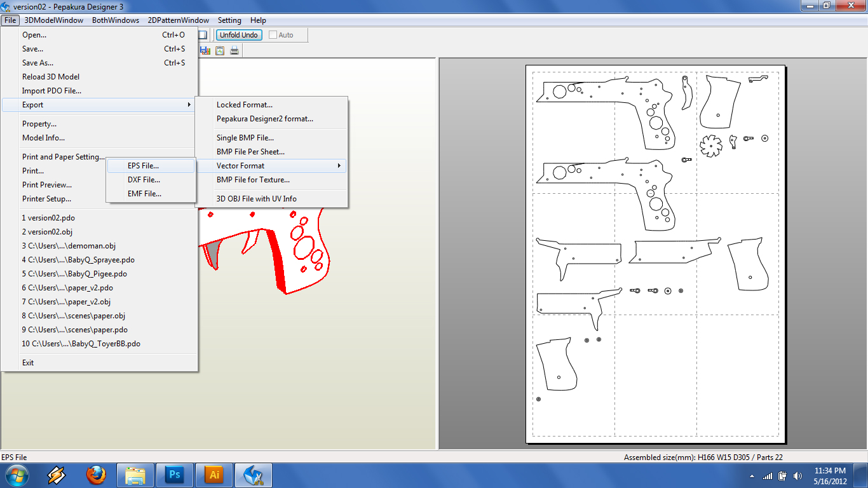
Task: Click the Unfold Undo button
Action: pos(239,35)
